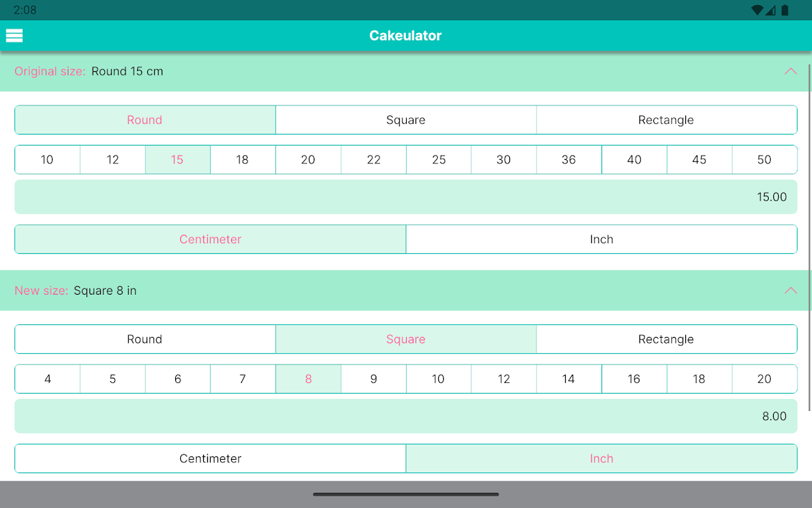Viewport: 812px width, 508px height.
Task: Set new size preset to 7
Action: point(243,378)
